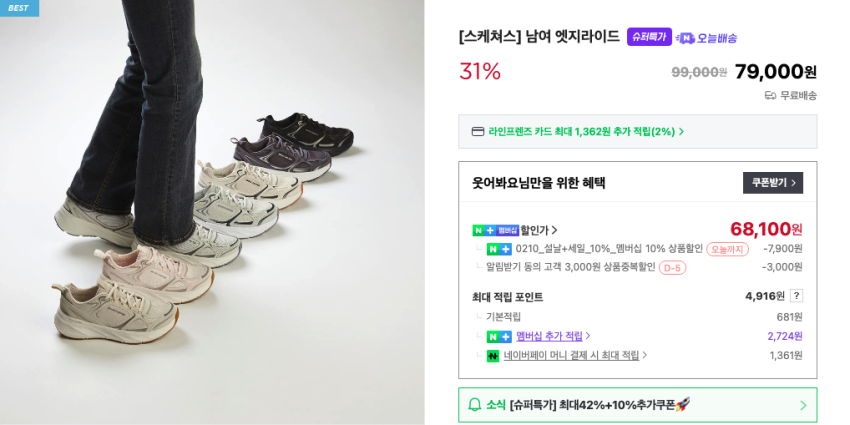Click the N+ 멤버십 badge beside 할인가
The image size is (850, 425).
coord(495,230)
